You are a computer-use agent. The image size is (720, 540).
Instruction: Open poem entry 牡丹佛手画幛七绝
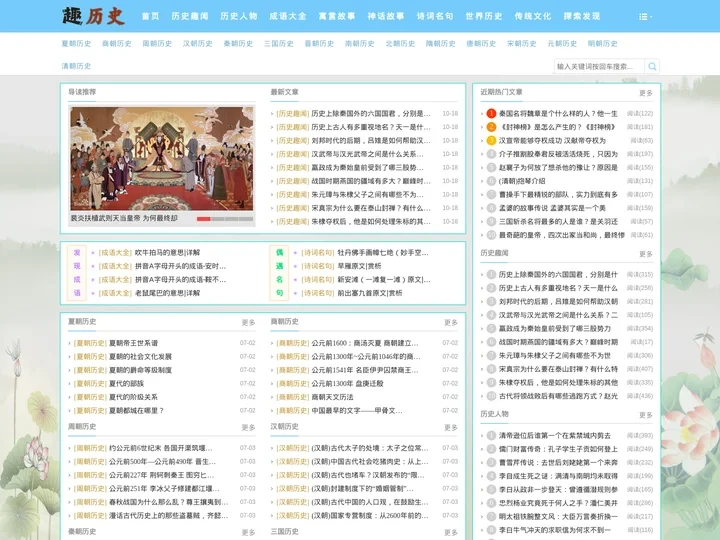click(383, 253)
